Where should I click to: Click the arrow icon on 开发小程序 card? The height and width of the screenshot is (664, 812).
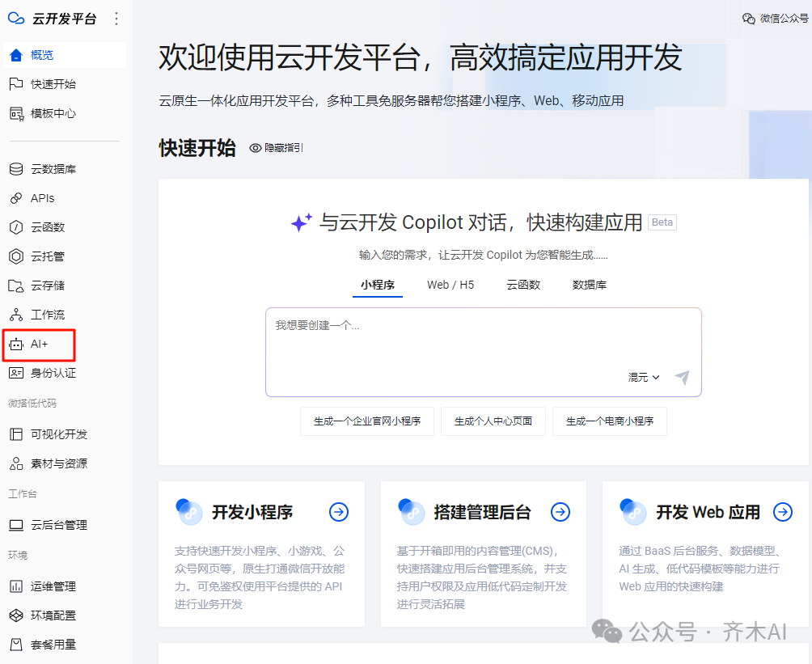click(x=339, y=512)
